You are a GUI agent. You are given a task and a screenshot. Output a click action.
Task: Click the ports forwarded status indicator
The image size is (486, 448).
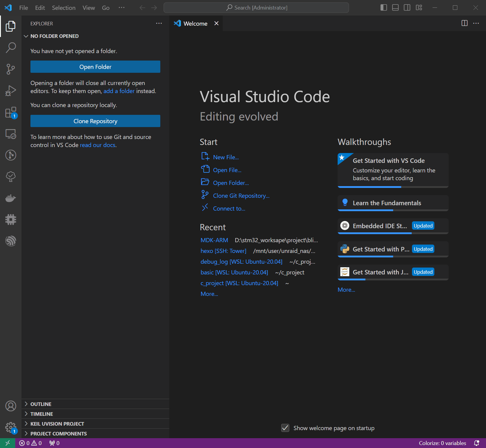pos(54,443)
